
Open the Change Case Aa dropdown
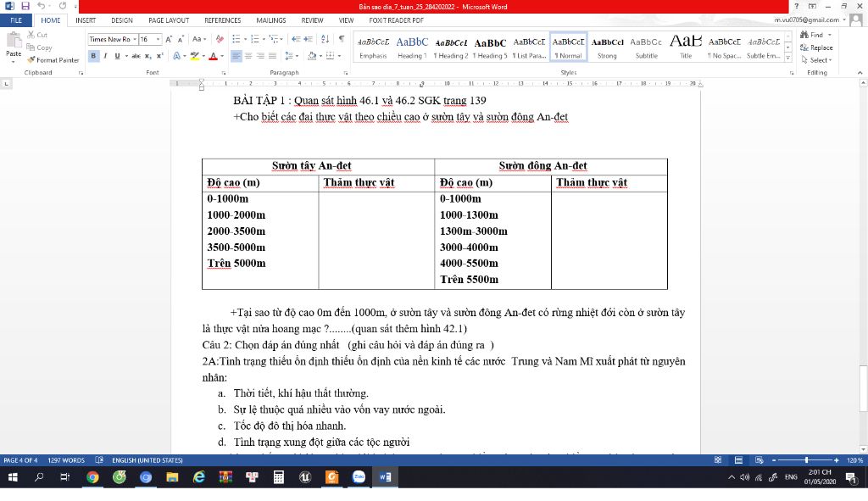198,39
